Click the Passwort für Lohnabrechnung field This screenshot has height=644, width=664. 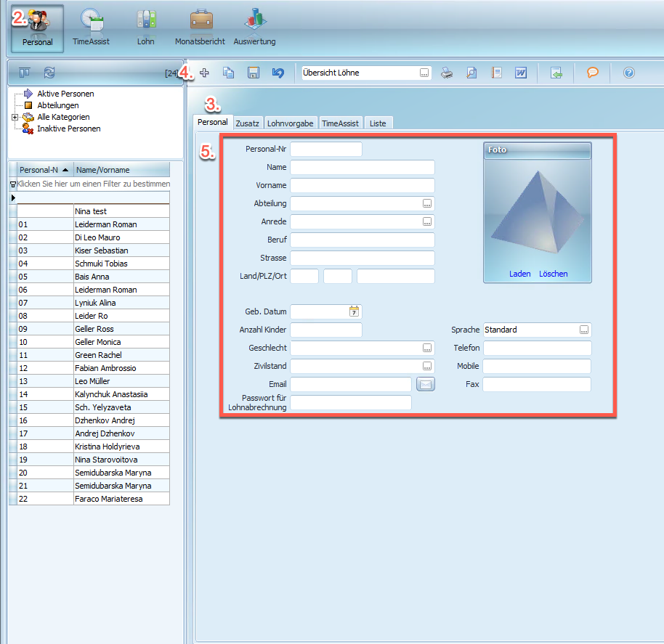tap(351, 402)
